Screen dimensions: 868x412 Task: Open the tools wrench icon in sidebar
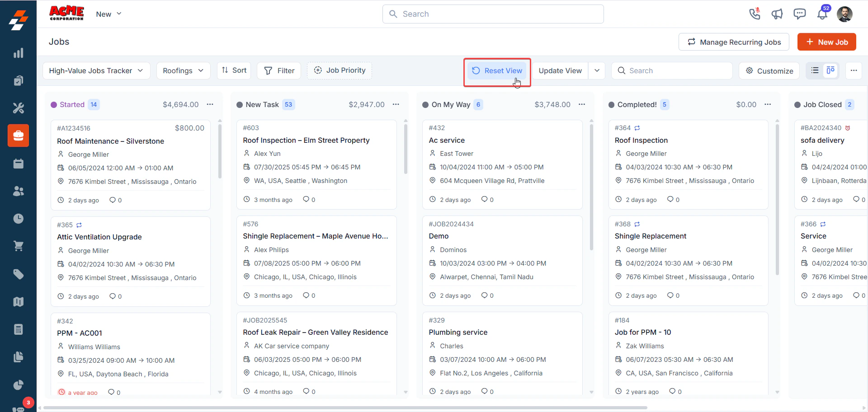coord(18,108)
